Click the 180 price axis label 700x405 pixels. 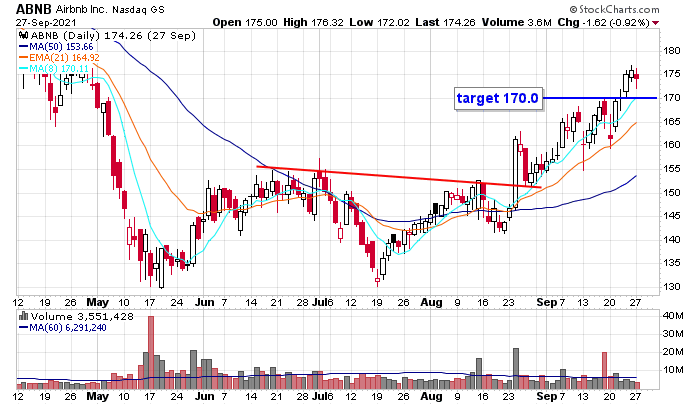coord(671,50)
